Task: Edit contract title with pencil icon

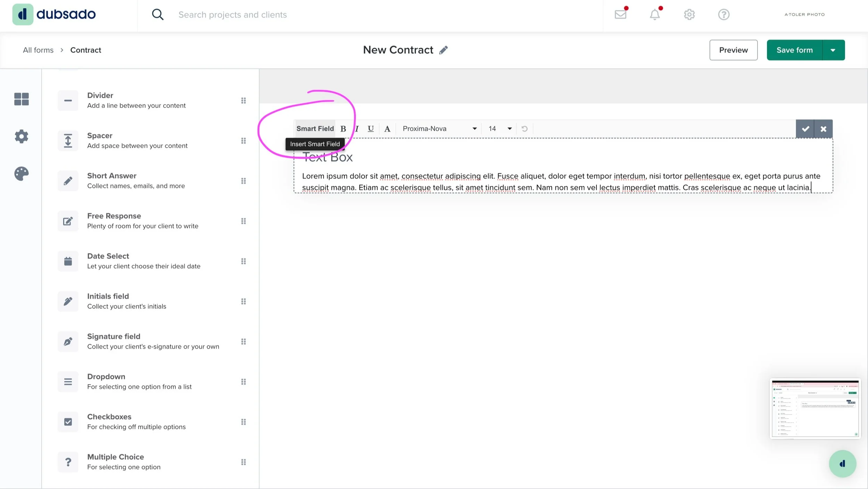Action: pos(443,50)
